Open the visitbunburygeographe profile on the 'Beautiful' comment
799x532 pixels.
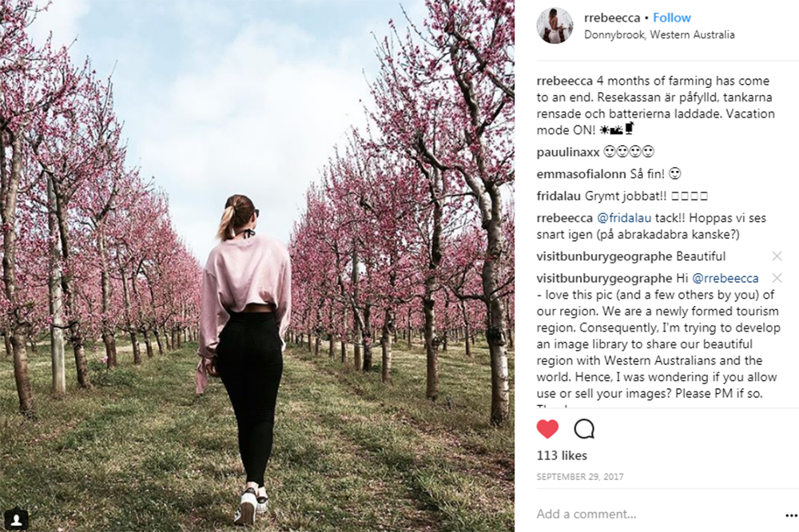[x=604, y=256]
